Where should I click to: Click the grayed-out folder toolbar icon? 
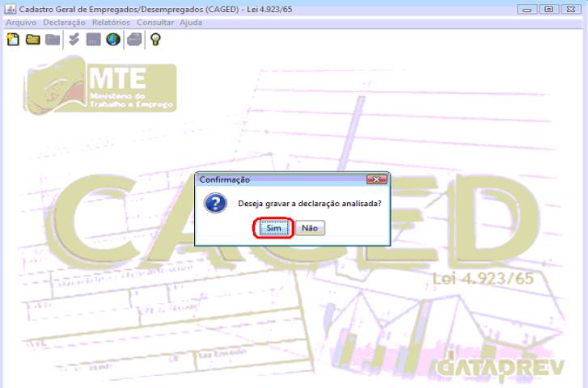(x=53, y=39)
